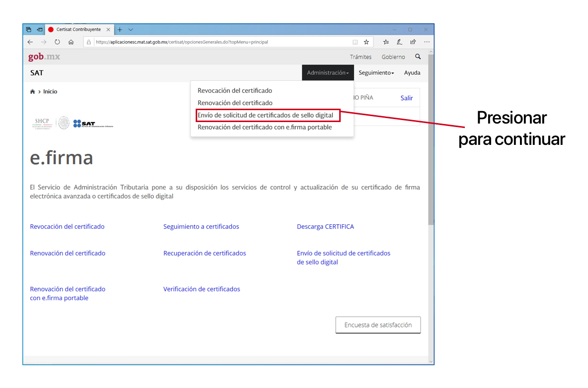Show tab previews chevron

click(x=131, y=30)
